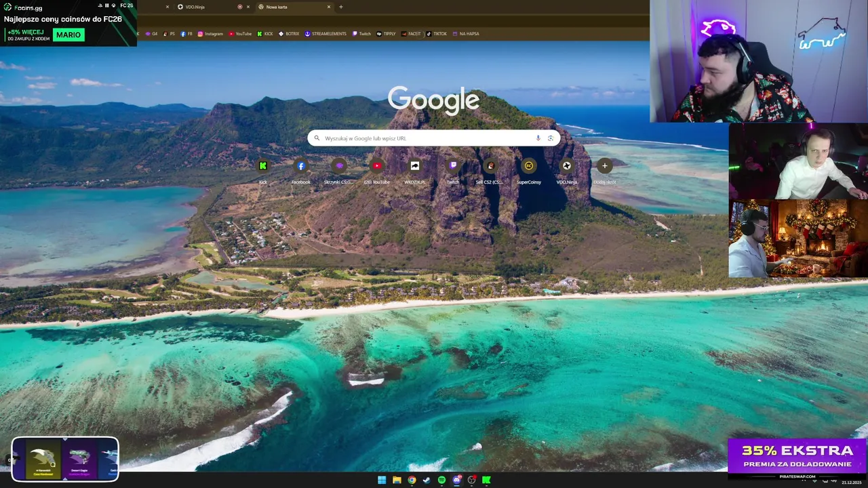This screenshot has height=488, width=868.
Task: Open a new tab with plus button
Action: [x=340, y=7]
